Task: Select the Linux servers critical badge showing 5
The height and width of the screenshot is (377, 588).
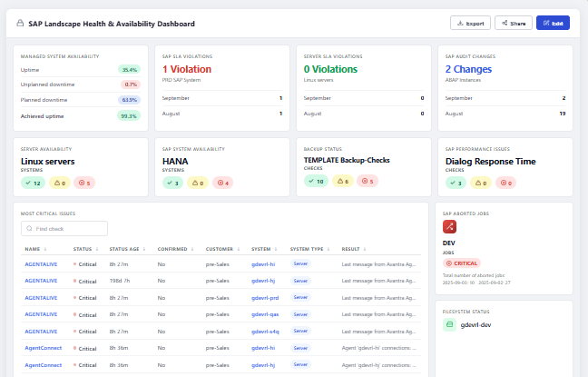Action: coord(84,183)
